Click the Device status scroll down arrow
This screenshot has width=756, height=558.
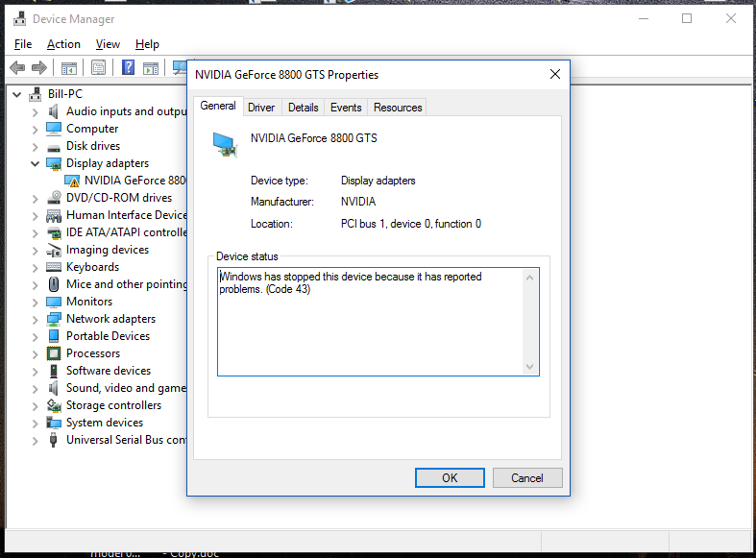click(x=530, y=367)
